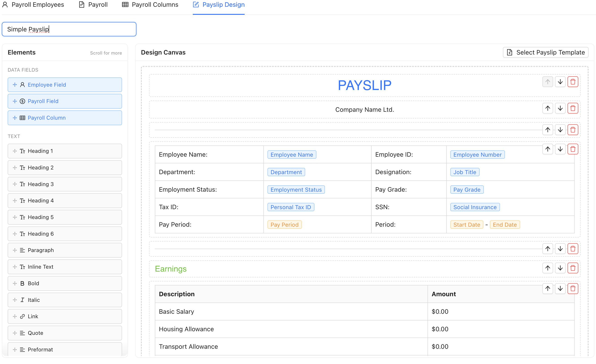Move the Earnings heading down
The image size is (596, 364).
(x=560, y=268)
